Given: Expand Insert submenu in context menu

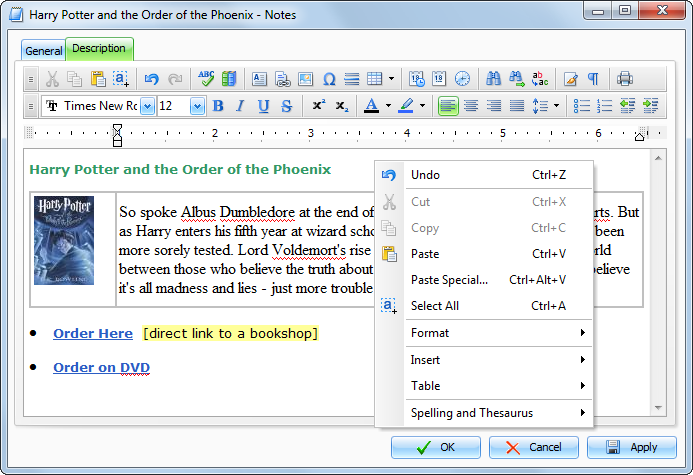Looking at the screenshot, I should point(499,360).
